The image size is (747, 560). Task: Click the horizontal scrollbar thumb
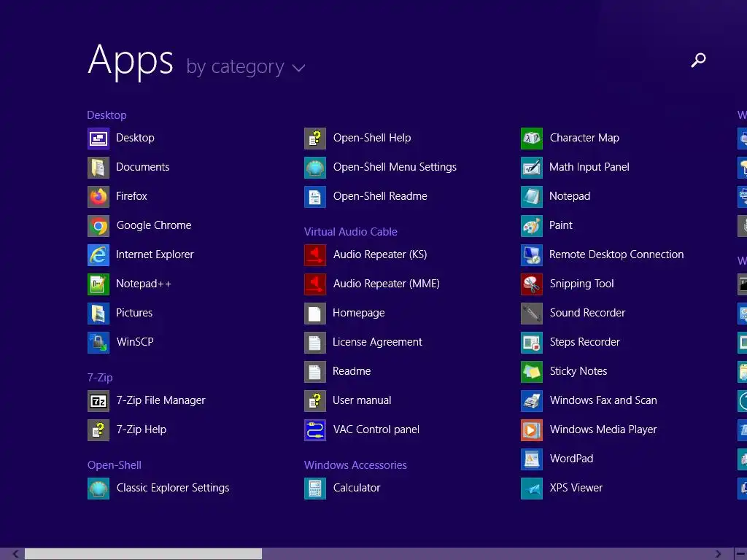[143, 554]
